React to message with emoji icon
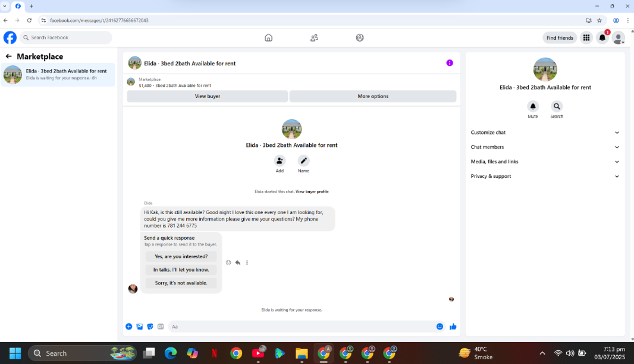Viewport: 634px width, 364px height. (x=228, y=262)
